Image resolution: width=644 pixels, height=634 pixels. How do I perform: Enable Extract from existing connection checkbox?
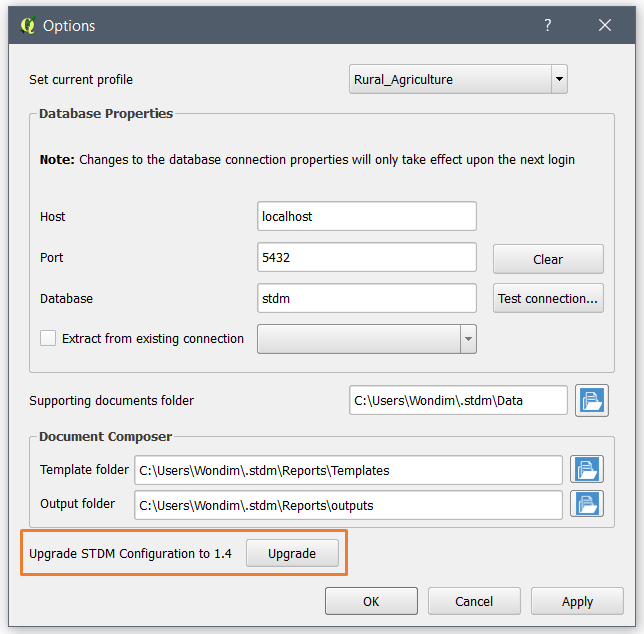click(48, 339)
